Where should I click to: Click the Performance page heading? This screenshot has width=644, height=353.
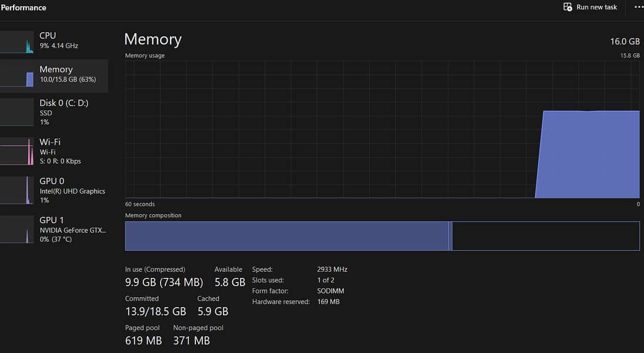(x=24, y=8)
